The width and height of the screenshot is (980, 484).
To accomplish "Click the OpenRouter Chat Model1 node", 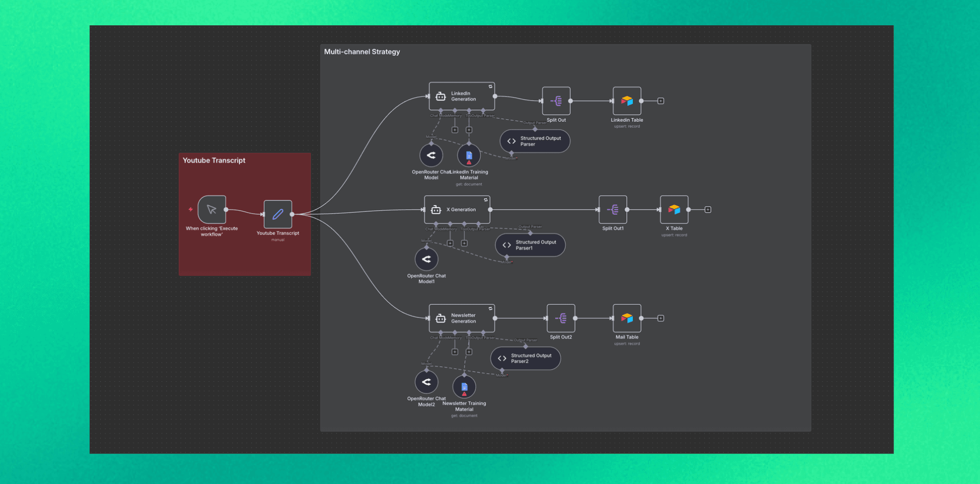I will (426, 259).
